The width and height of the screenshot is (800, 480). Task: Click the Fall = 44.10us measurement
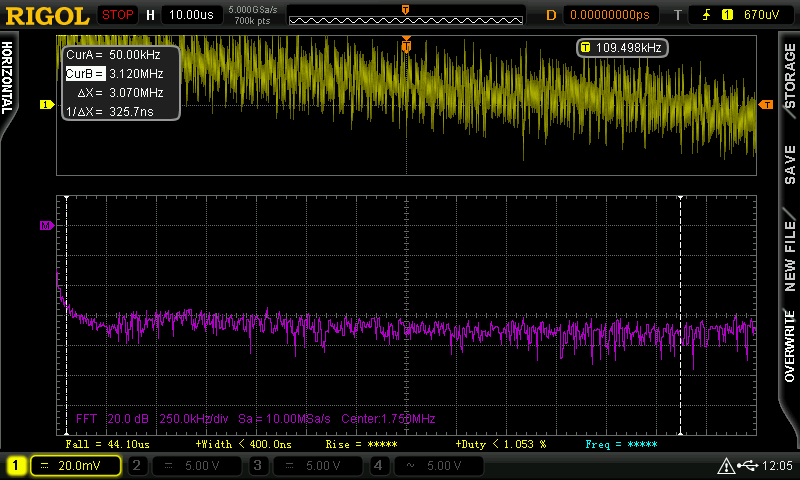point(108,444)
